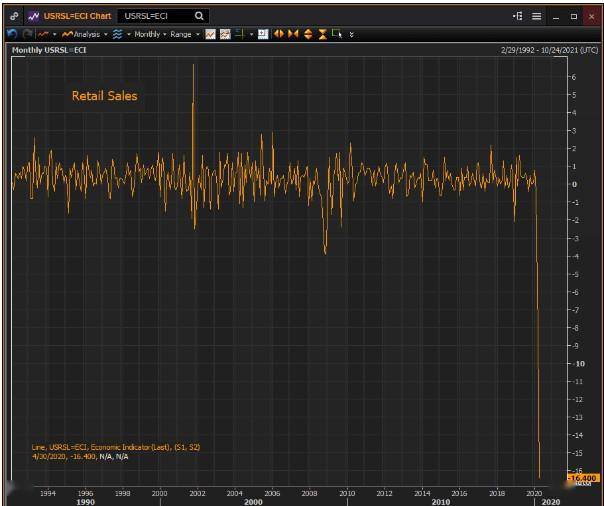Open the Monthly interval dropdown

149,34
